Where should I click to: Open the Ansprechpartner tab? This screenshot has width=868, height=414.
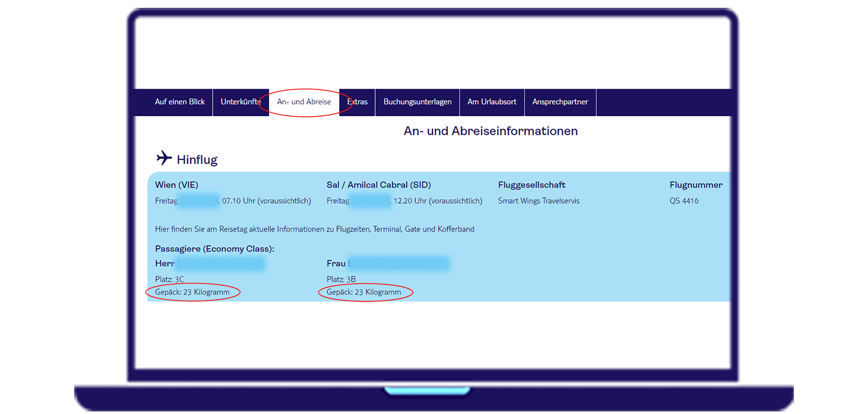point(560,102)
